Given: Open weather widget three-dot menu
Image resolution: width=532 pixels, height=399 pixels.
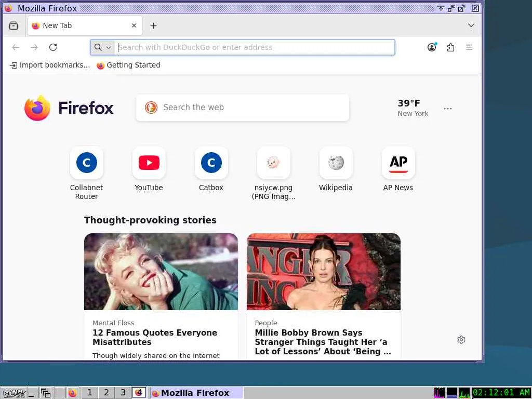Looking at the screenshot, I should pyautogui.click(x=447, y=109).
